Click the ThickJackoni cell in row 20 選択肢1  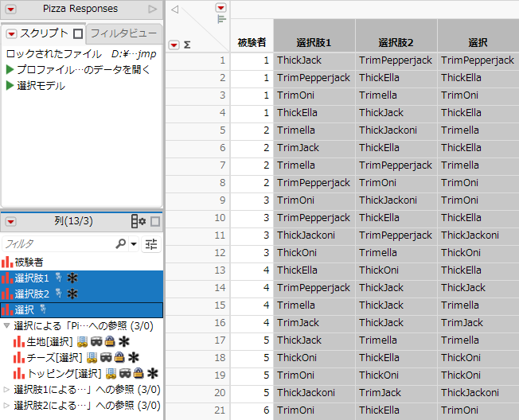(314, 393)
